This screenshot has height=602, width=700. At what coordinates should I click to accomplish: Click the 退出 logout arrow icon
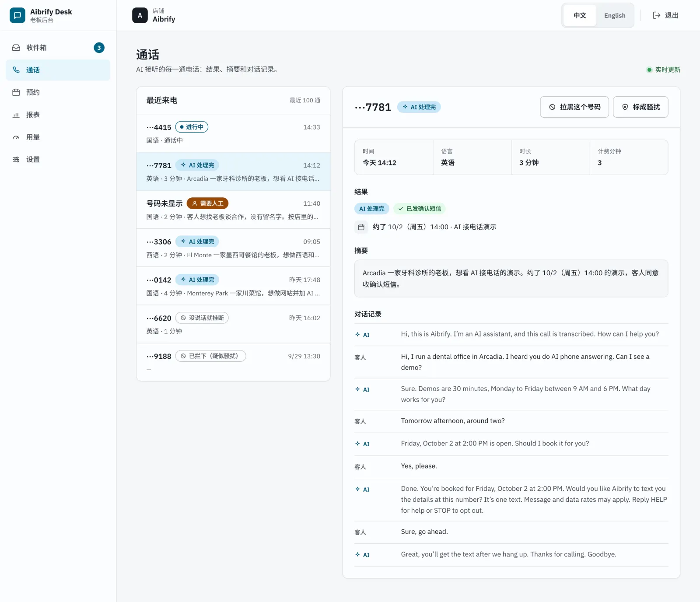[x=656, y=15]
